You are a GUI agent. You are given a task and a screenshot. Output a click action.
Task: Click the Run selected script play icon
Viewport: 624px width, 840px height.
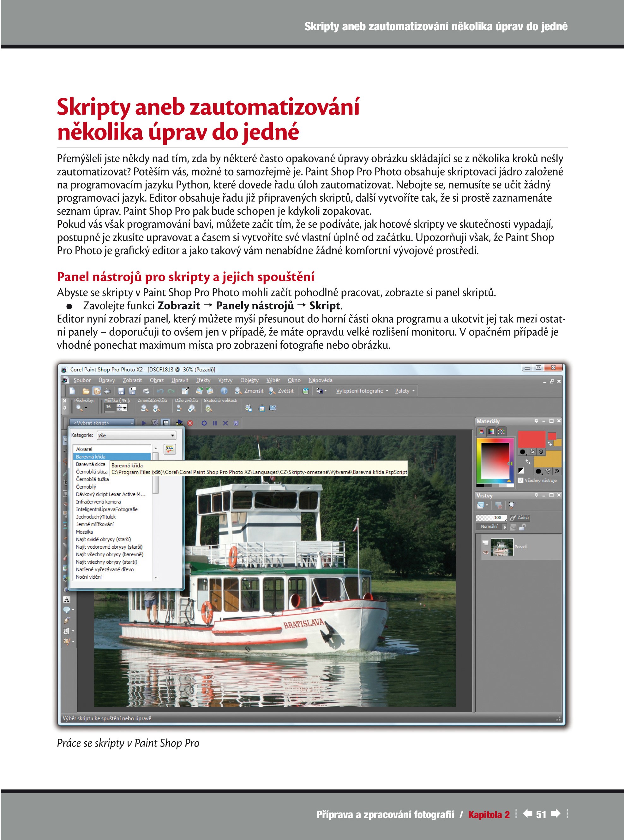coord(144,423)
